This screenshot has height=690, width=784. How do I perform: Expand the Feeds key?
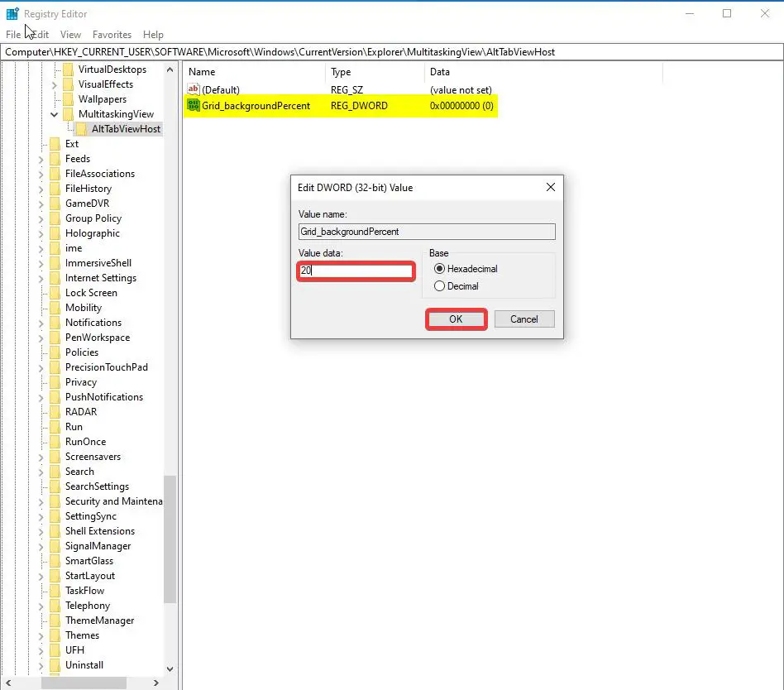click(x=41, y=160)
